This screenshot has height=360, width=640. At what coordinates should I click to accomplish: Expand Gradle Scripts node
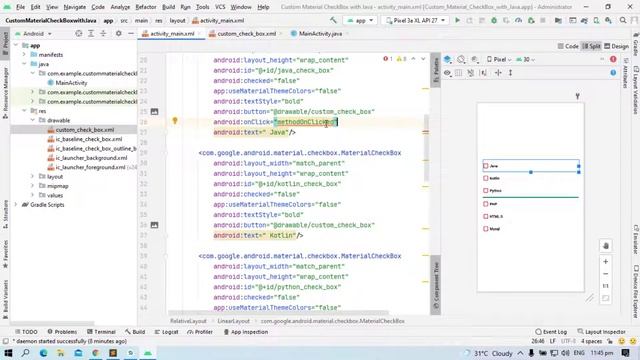tap(16, 204)
